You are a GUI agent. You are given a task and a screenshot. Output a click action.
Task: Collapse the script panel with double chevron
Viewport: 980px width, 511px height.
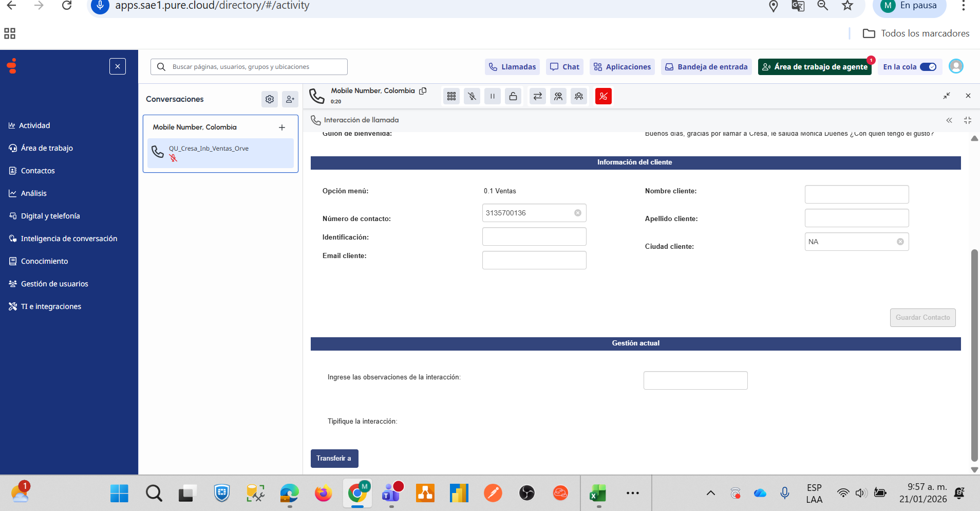pos(949,120)
